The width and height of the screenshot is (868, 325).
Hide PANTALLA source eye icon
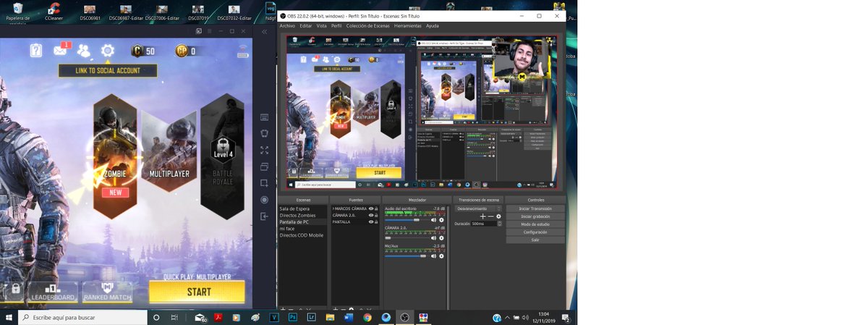tap(371, 221)
